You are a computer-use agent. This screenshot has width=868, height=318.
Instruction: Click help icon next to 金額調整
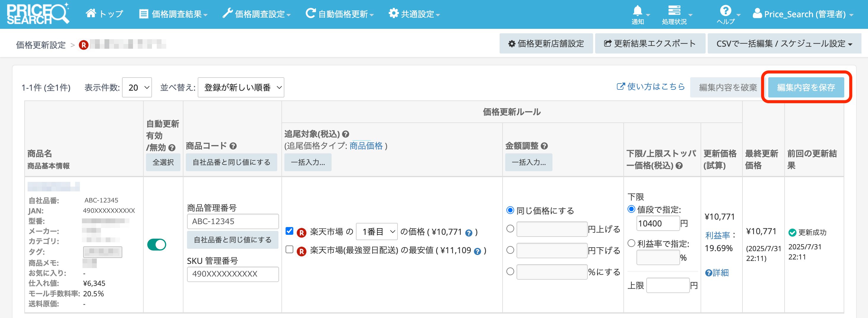(x=544, y=146)
